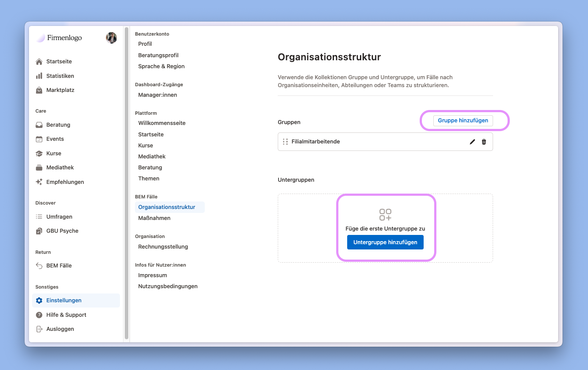Click the Firmenlogo in the header
This screenshot has width=588, height=370.
[59, 38]
